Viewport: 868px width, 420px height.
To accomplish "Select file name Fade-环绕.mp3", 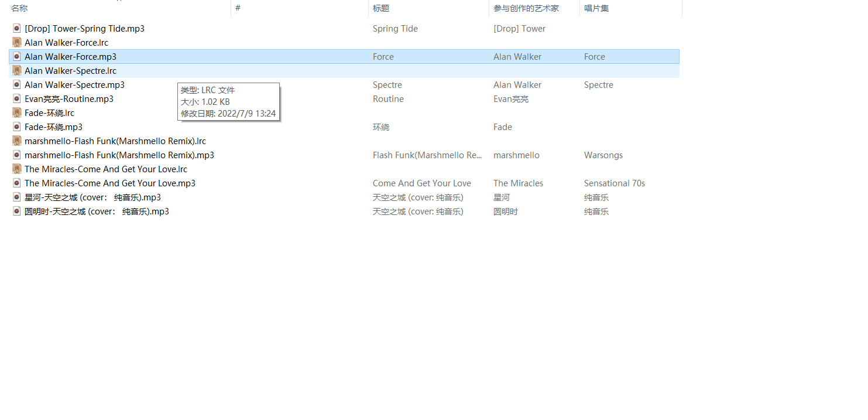I will pos(53,127).
